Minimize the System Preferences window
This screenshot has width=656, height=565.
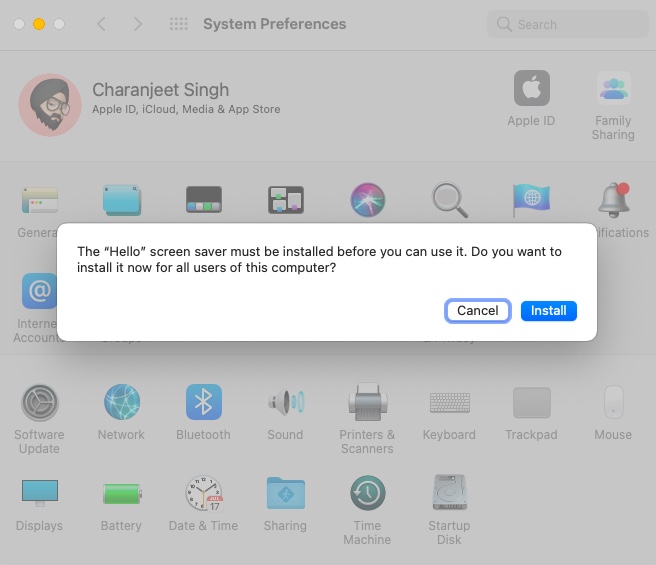(39, 24)
